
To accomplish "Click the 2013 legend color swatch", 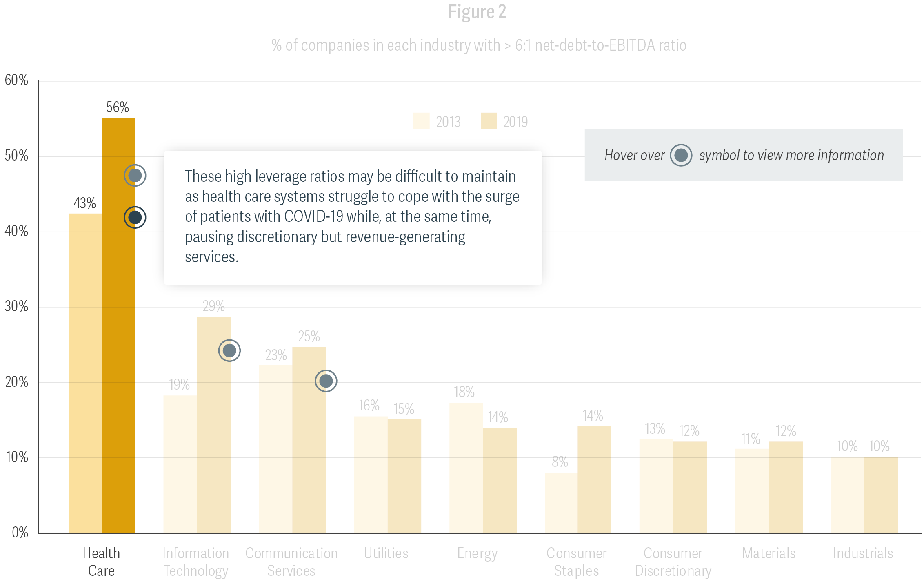I will coord(421,121).
